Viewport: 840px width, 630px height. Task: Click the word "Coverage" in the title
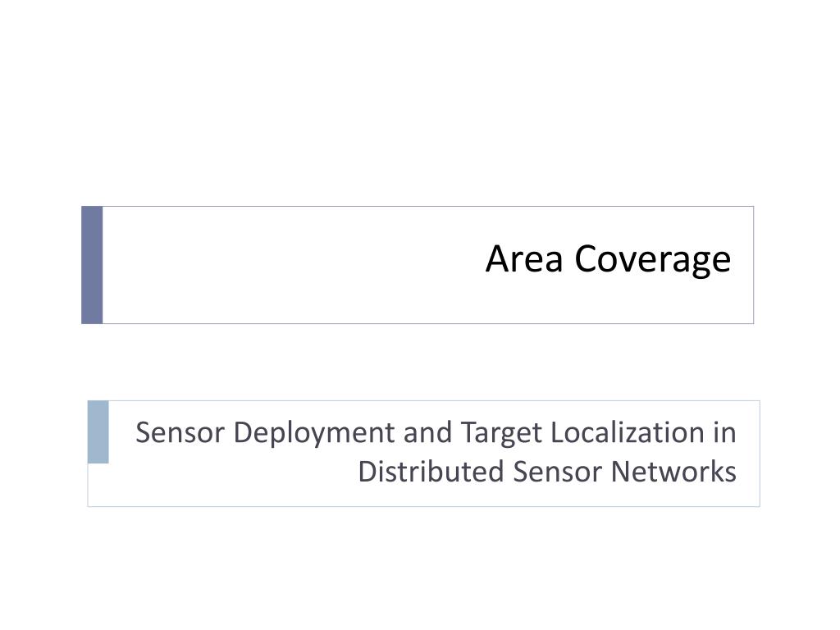[x=652, y=260]
